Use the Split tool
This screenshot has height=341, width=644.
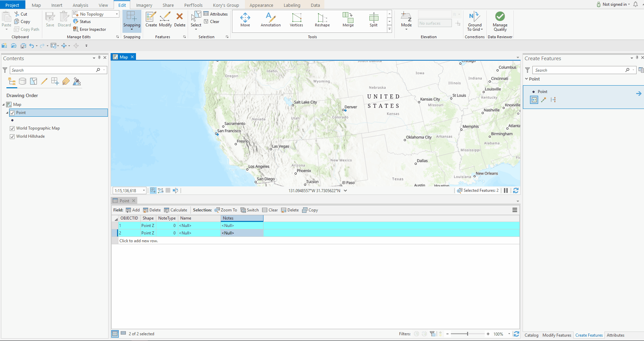pos(373,20)
